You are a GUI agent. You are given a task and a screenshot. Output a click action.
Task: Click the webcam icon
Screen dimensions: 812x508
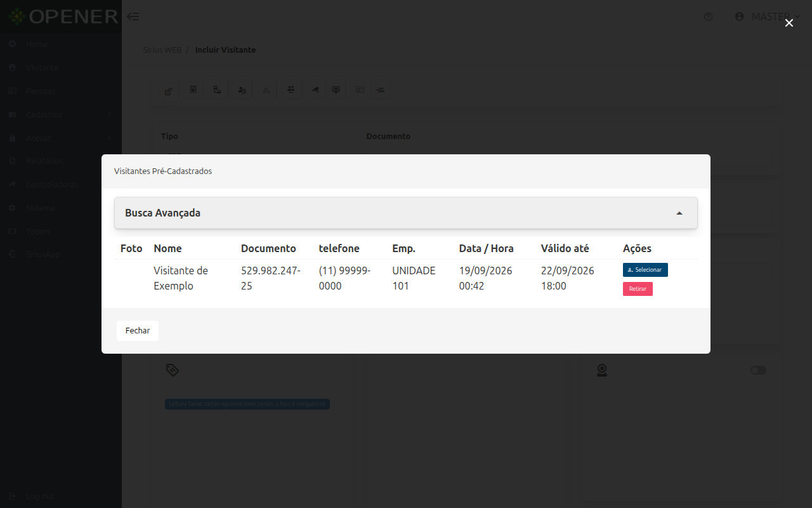click(x=602, y=370)
